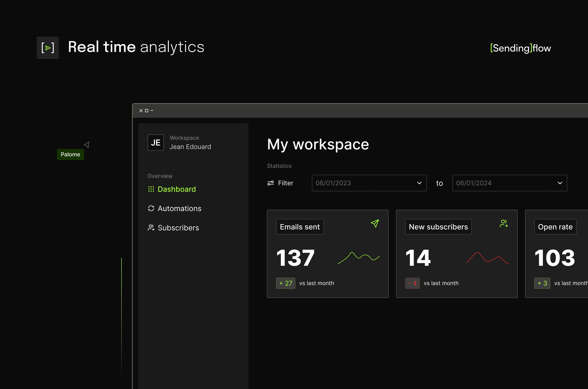Screen dimensions: 588x389
Task: Click the red - 4 change badge
Action: point(412,283)
